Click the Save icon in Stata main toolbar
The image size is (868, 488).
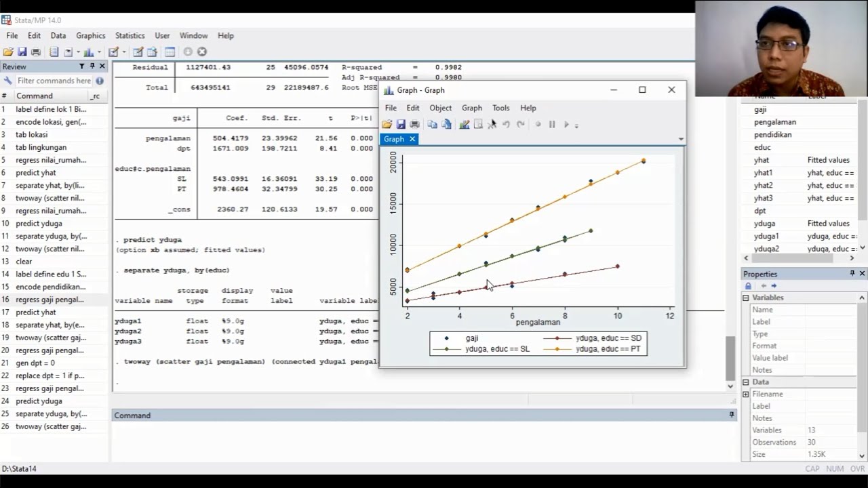point(22,52)
